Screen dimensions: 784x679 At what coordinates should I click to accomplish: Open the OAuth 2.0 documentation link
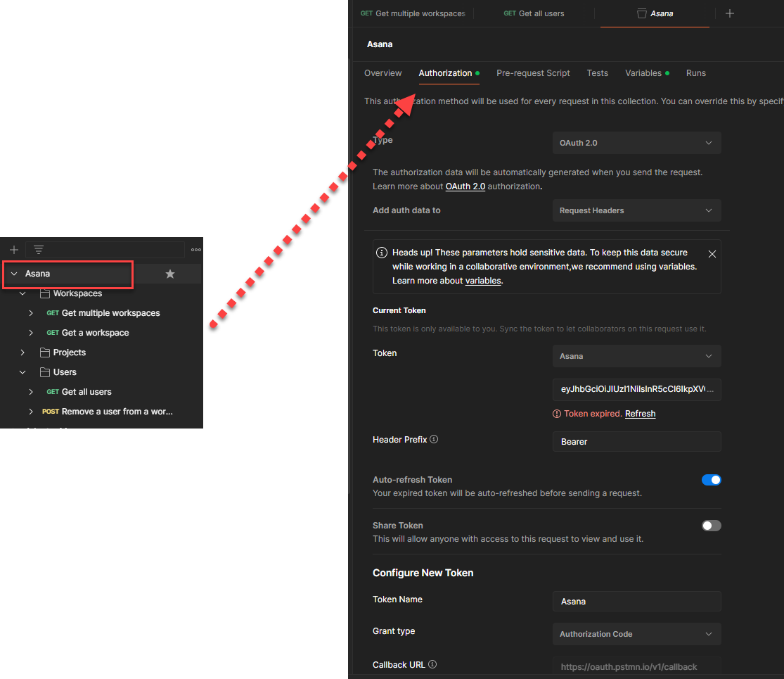(465, 186)
